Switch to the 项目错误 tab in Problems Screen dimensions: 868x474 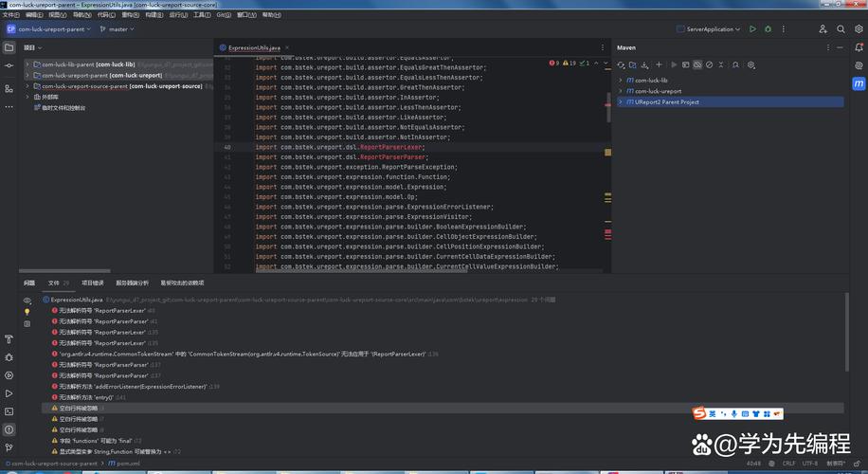(92, 283)
